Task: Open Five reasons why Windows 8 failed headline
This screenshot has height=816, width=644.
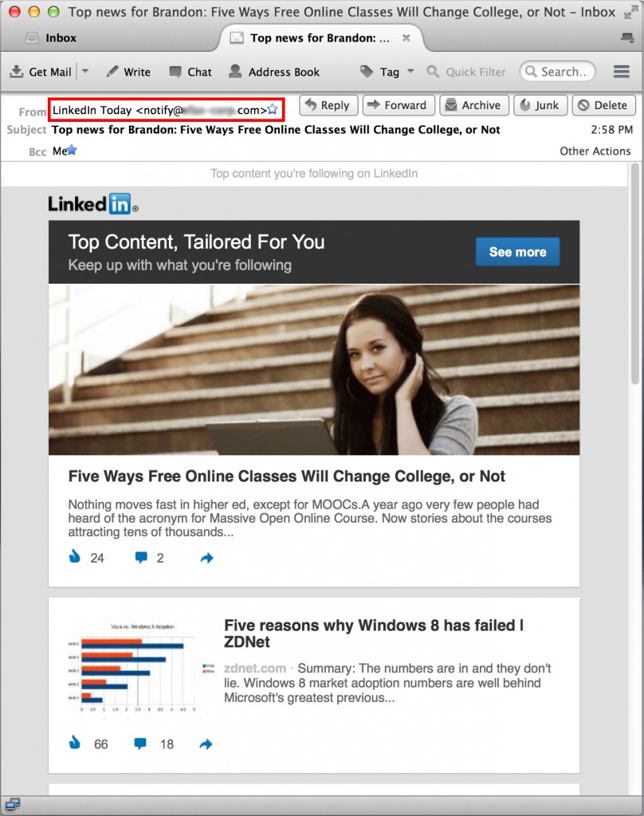Action: point(374,634)
